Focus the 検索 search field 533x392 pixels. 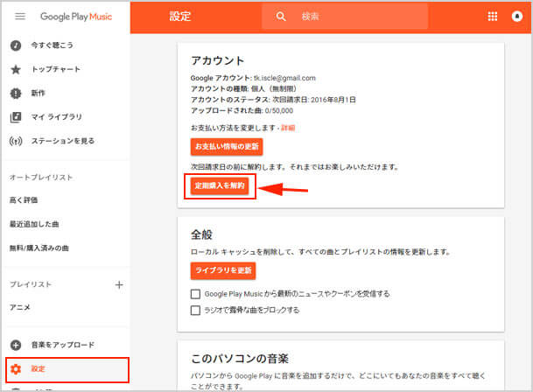tap(345, 17)
